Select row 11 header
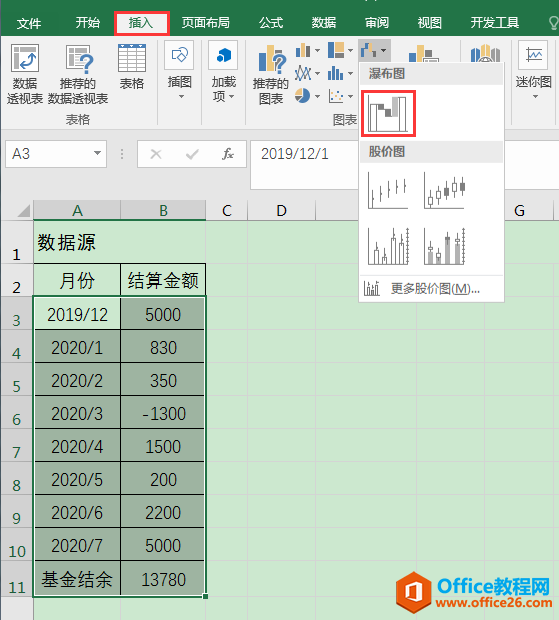Image resolution: width=559 pixels, height=620 pixels. click(x=17, y=580)
